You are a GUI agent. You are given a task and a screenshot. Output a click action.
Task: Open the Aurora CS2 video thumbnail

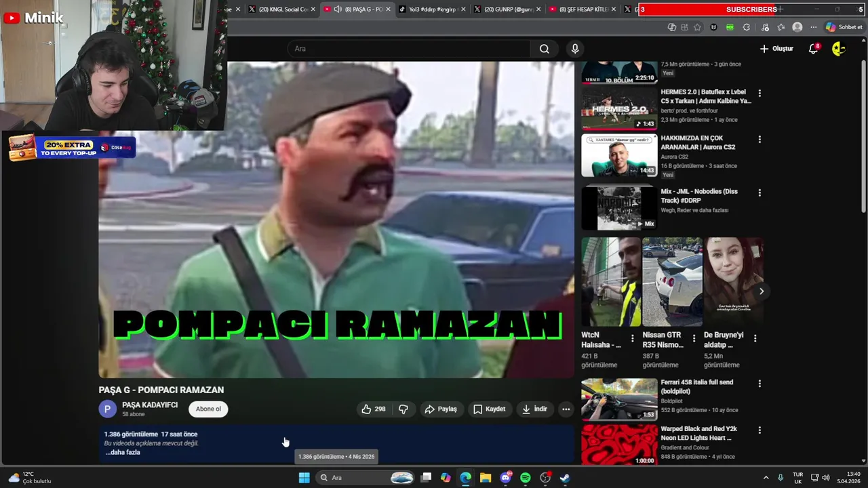pyautogui.click(x=619, y=155)
